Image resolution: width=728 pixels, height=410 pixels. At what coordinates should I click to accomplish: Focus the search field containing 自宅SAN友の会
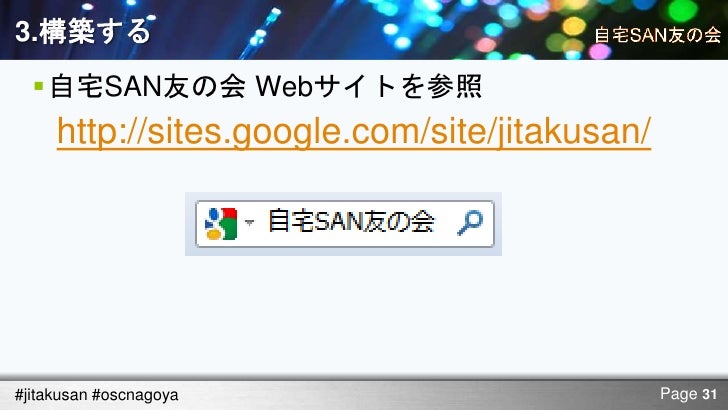[344, 224]
